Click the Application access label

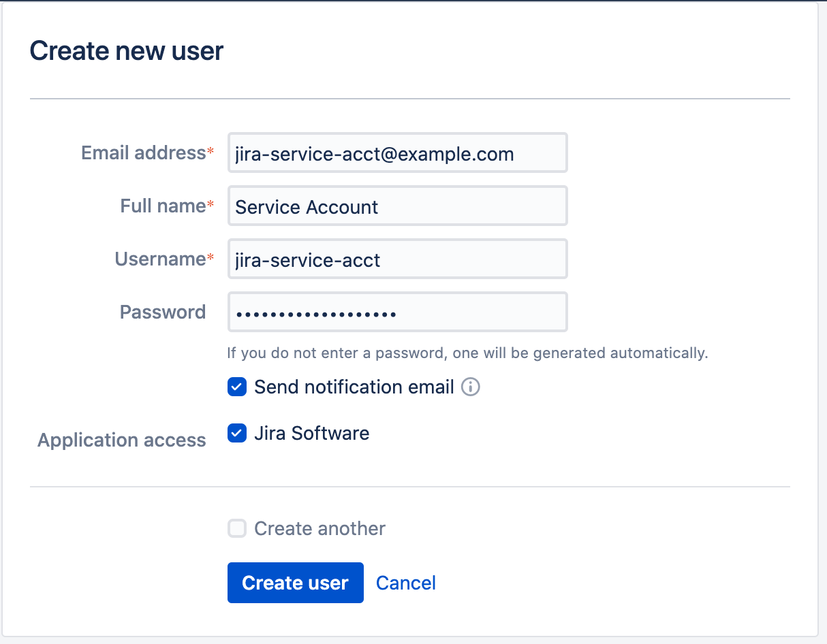pyautogui.click(x=121, y=440)
